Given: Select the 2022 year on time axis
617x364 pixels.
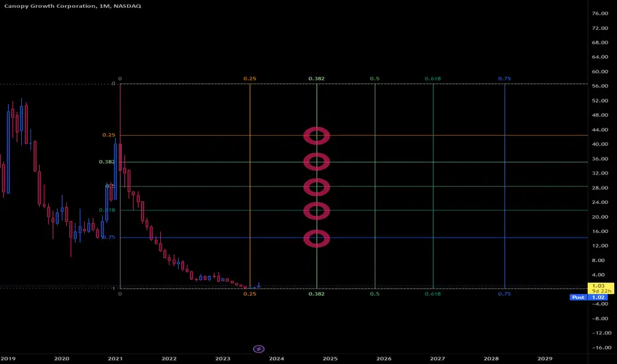Looking at the screenshot, I should [169, 359].
